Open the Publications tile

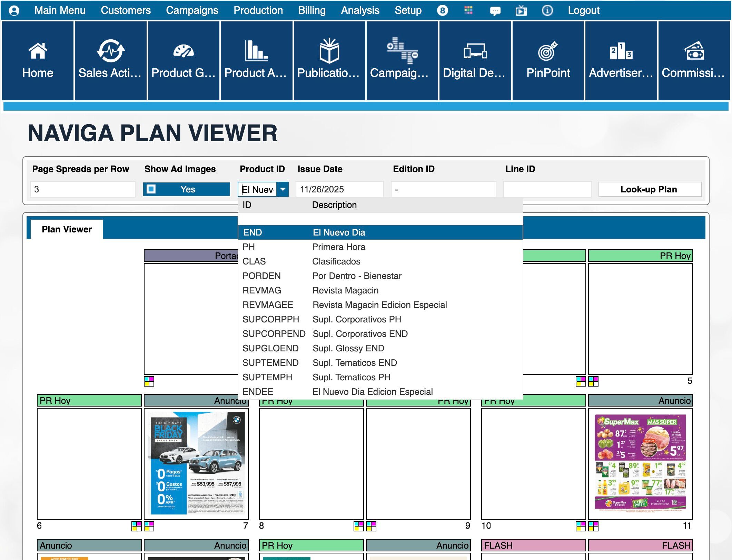click(329, 61)
